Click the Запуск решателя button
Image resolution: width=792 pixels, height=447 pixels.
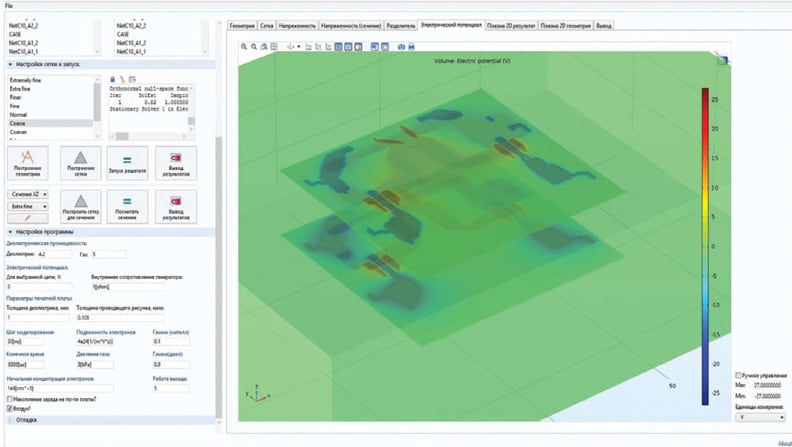tap(127, 163)
